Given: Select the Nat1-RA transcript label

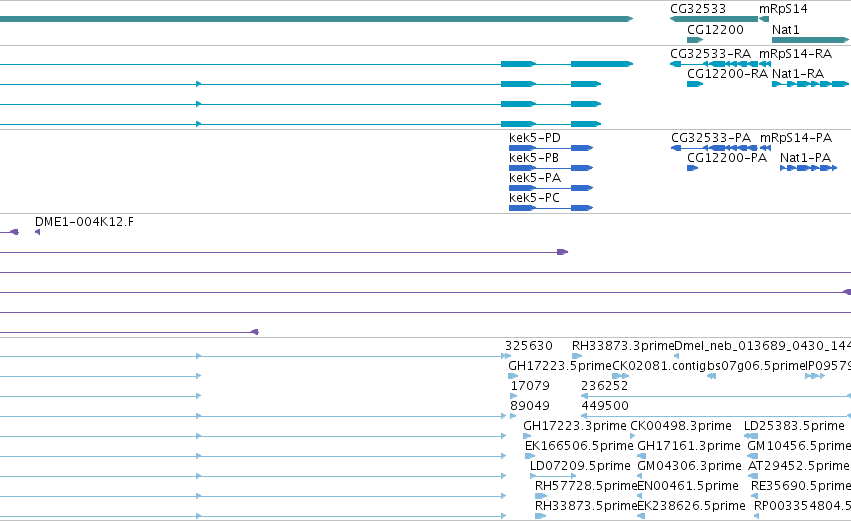Looking at the screenshot, I should pos(798,73).
